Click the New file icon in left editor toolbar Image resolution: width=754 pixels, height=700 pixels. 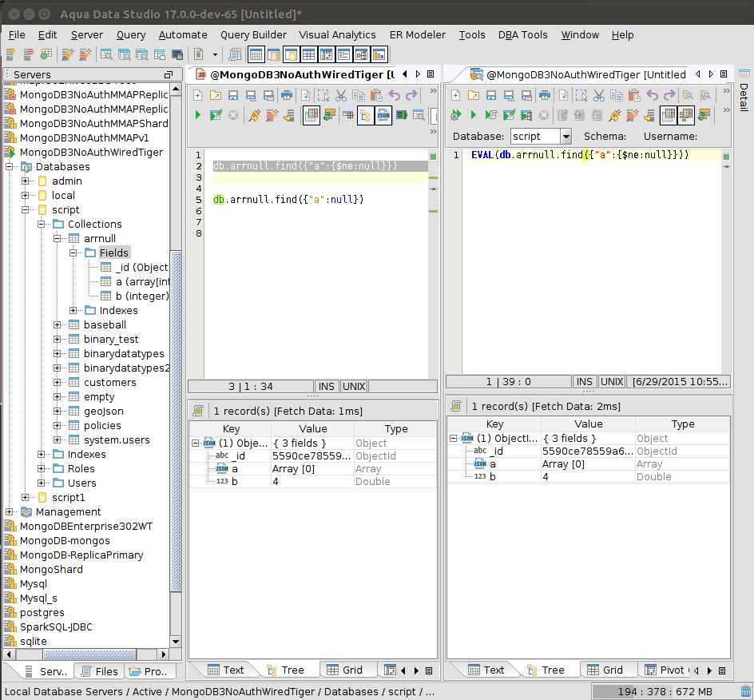198,95
